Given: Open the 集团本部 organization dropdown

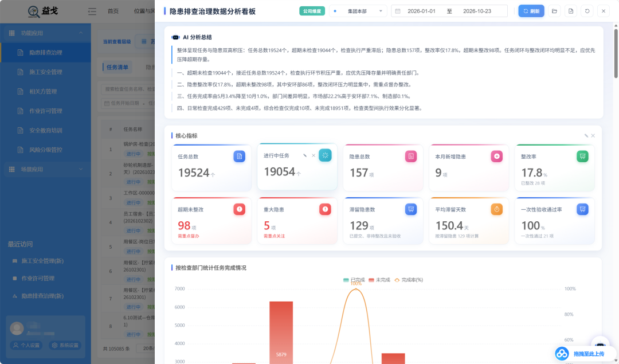Looking at the screenshot, I should pyautogui.click(x=358, y=11).
